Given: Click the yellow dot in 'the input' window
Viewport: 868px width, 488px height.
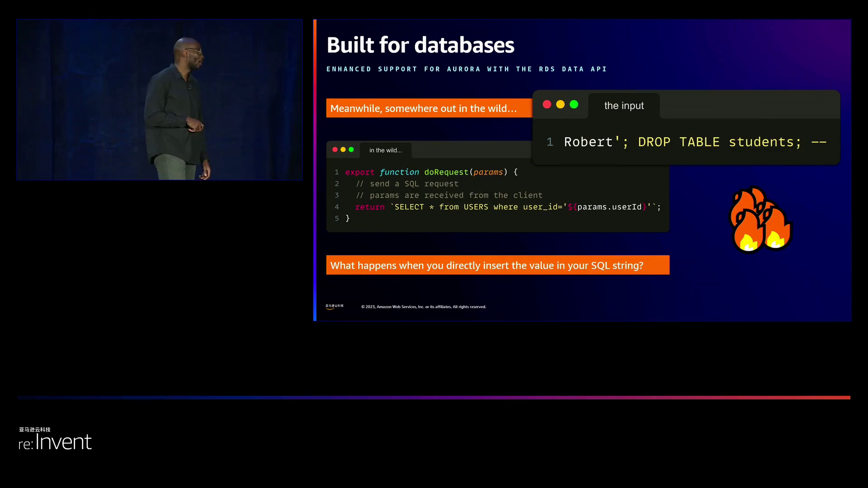Looking at the screenshot, I should tap(560, 104).
